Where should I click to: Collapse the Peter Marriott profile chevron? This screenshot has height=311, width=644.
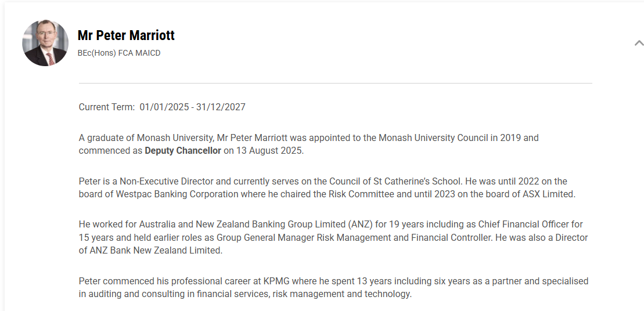pyautogui.click(x=639, y=43)
